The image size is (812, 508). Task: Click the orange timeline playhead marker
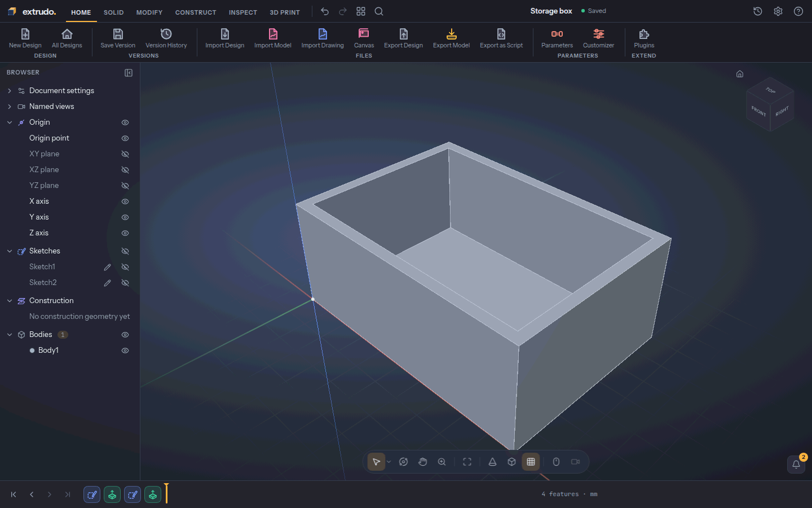point(166,493)
